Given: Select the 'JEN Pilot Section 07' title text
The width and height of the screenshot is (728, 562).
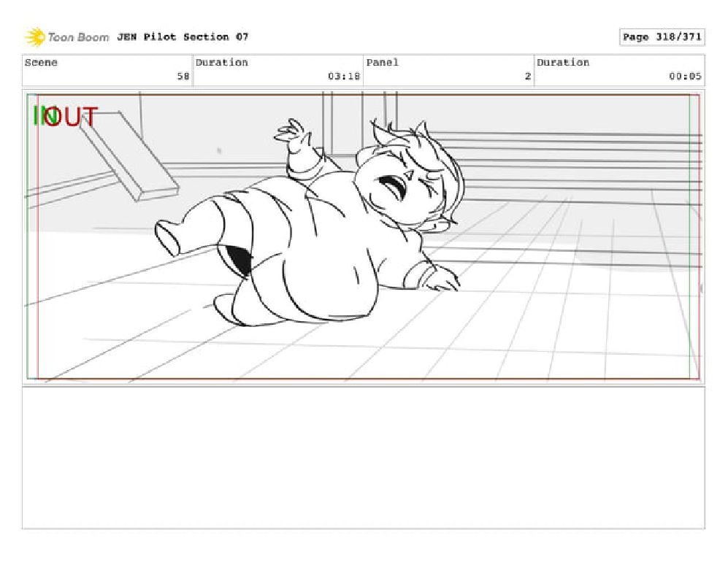Looking at the screenshot, I should click(x=183, y=36).
